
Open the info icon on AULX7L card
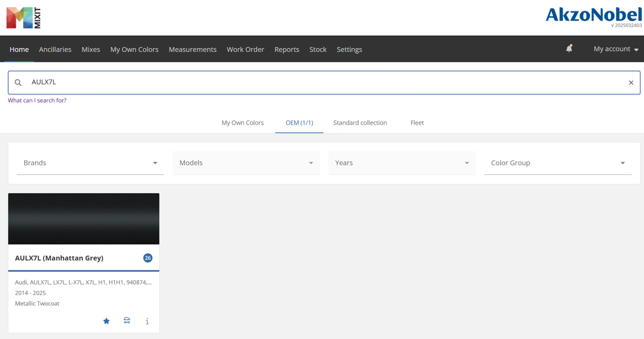click(147, 321)
